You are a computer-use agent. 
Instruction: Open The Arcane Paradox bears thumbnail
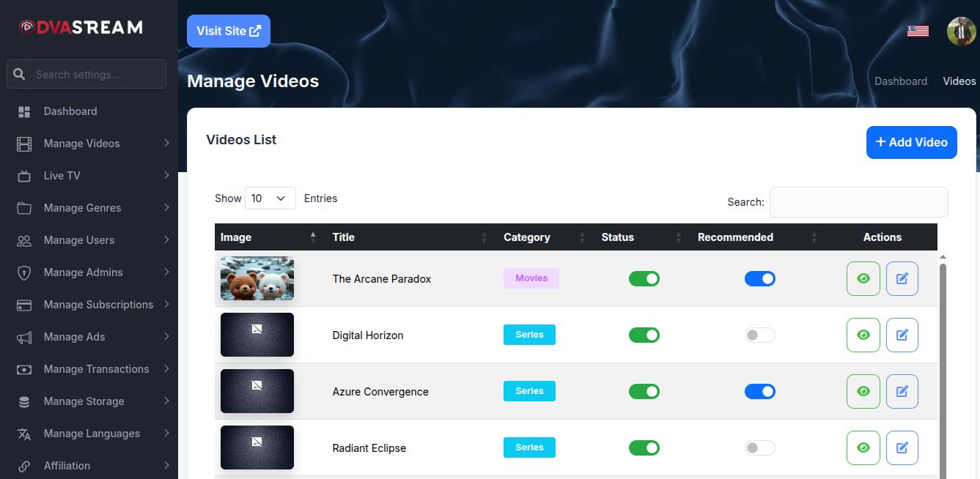click(x=257, y=278)
